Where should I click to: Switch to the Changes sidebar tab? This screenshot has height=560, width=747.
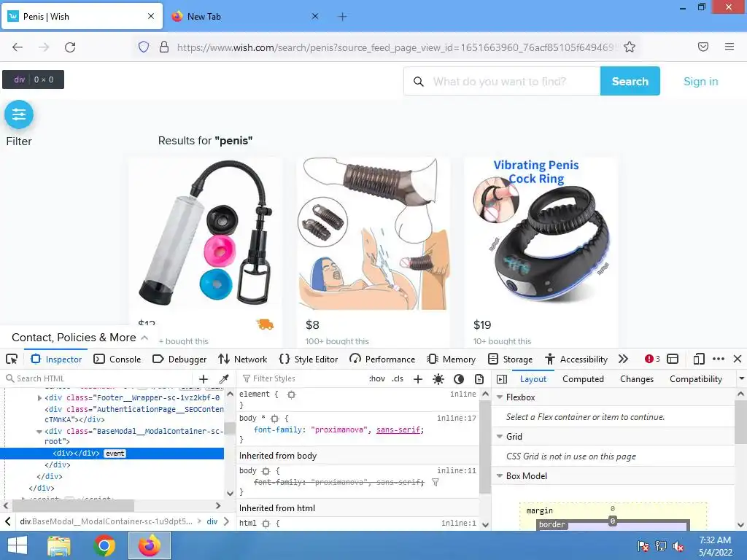tap(636, 379)
